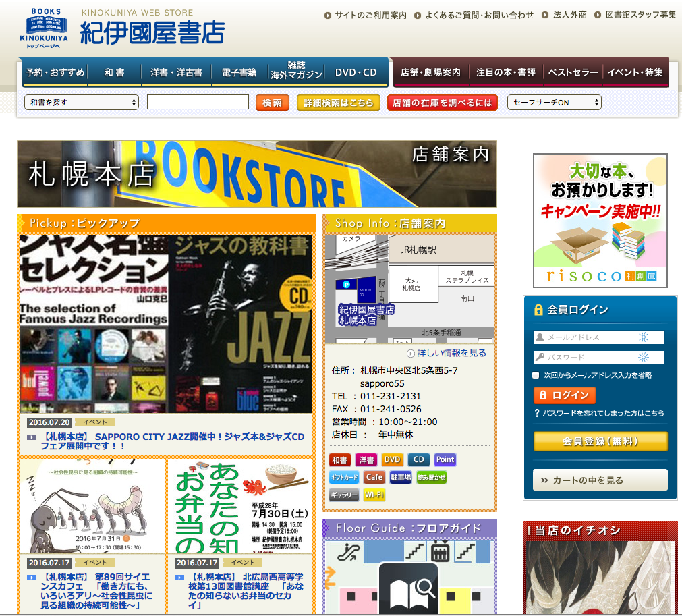
Task: Click the lock icon beside 会員ログイン
Action: 538,310
